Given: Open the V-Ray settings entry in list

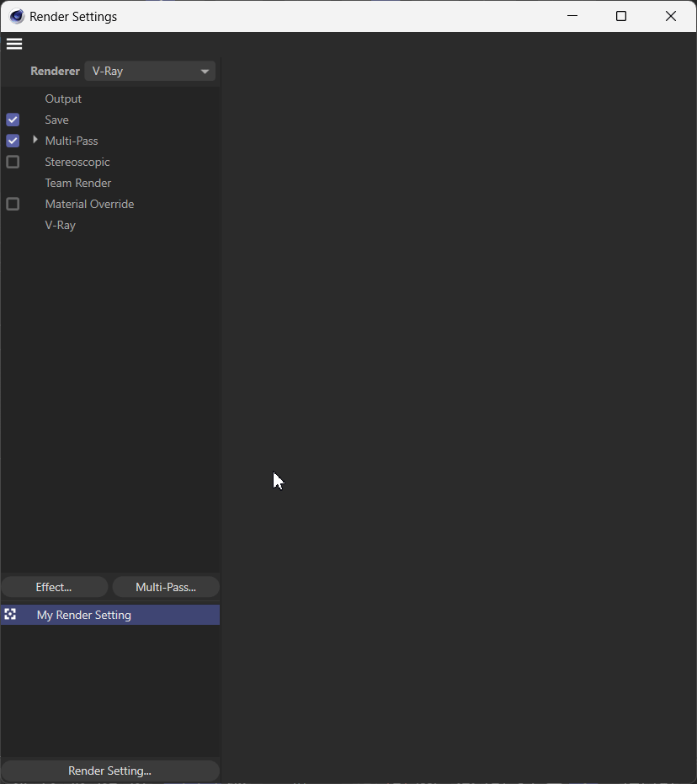Looking at the screenshot, I should [61, 225].
